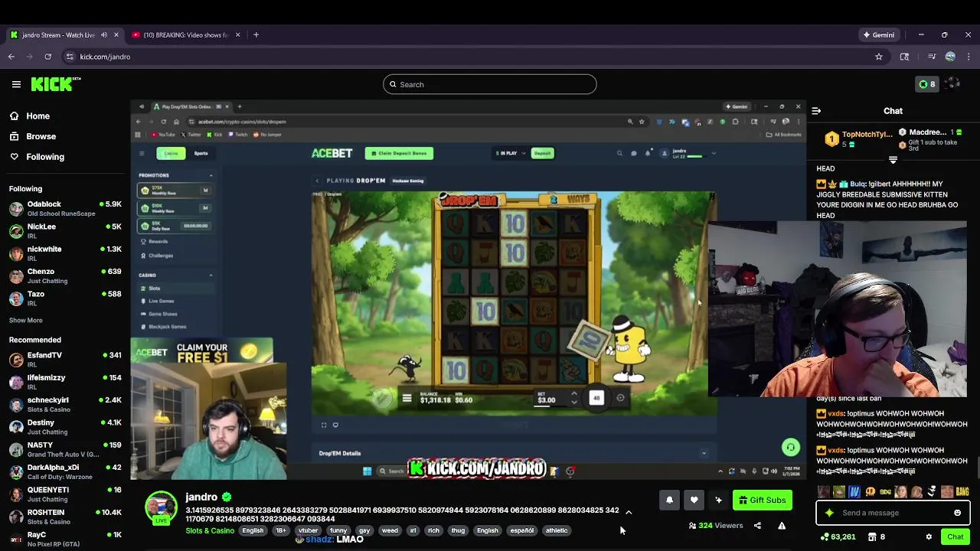The height and width of the screenshot is (551, 980).
Task: Open the emoji picker in chat
Action: coord(957,513)
